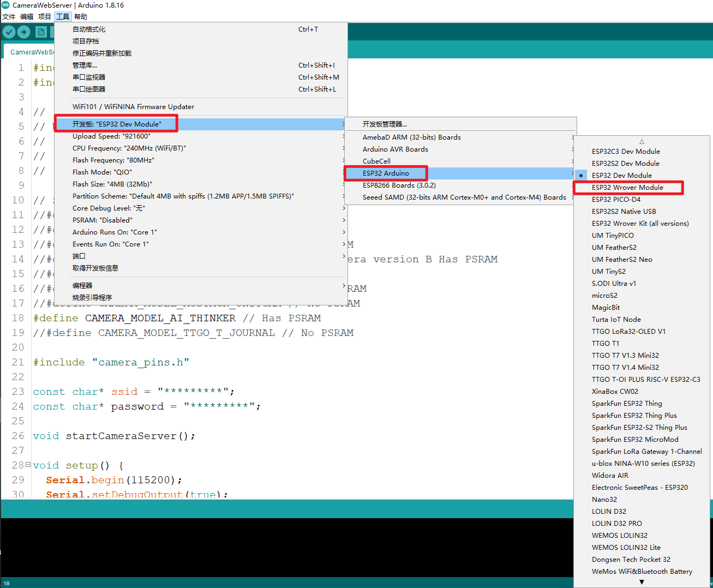This screenshot has height=588, width=713.
Task: Pick TTGO LoRa32-OLED V1 board
Action: [642, 332]
